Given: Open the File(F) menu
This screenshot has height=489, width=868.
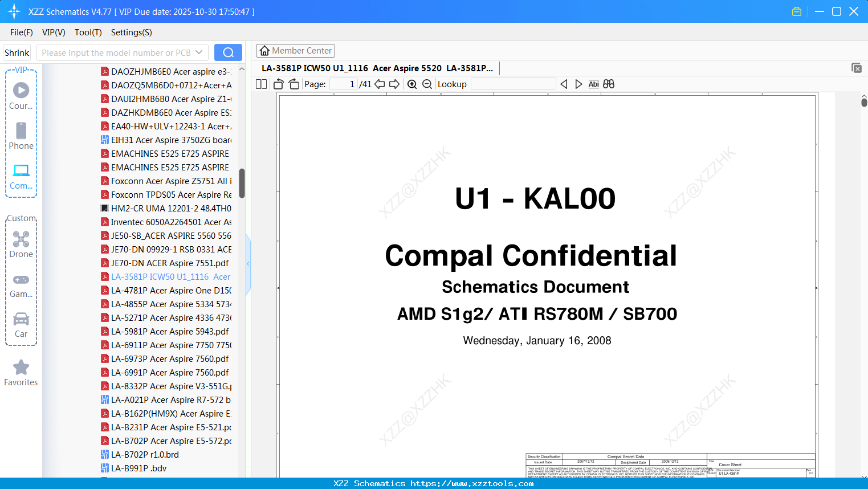Looking at the screenshot, I should pos(22,32).
